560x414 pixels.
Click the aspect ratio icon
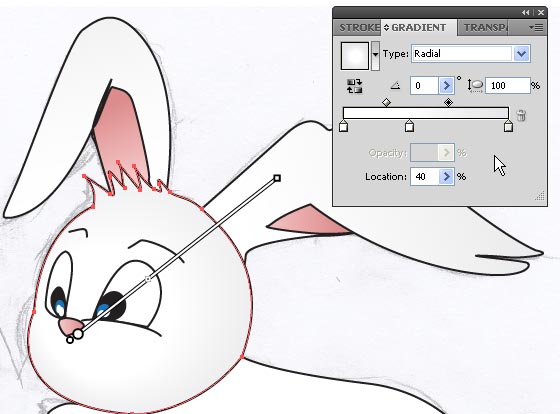click(x=475, y=86)
